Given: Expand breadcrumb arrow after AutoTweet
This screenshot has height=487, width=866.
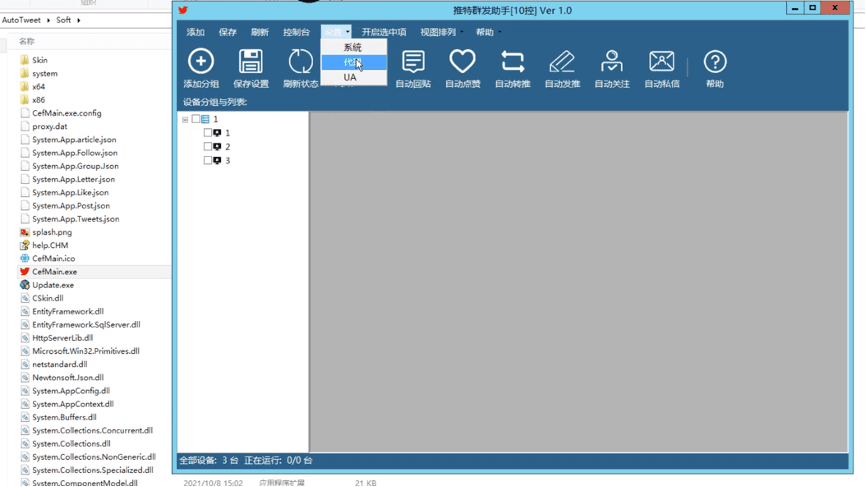Looking at the screenshot, I should 48,20.
